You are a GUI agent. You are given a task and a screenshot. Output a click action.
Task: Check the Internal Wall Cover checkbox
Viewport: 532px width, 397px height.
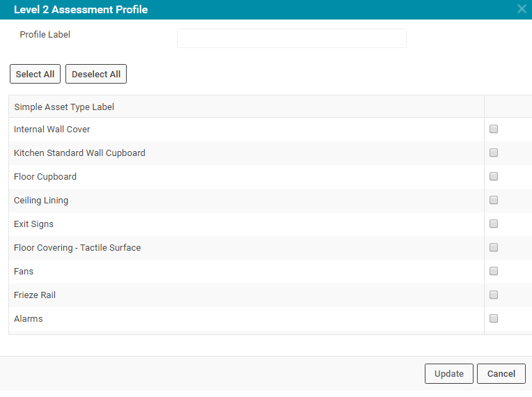click(494, 129)
